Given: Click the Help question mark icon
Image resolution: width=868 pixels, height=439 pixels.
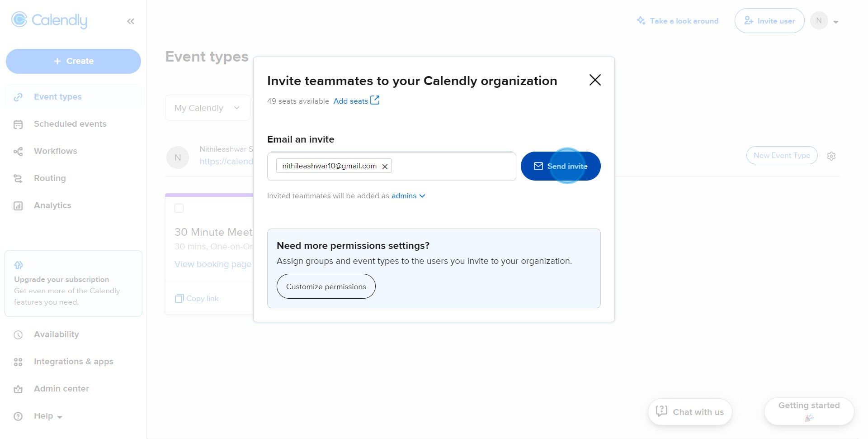Looking at the screenshot, I should (18, 416).
